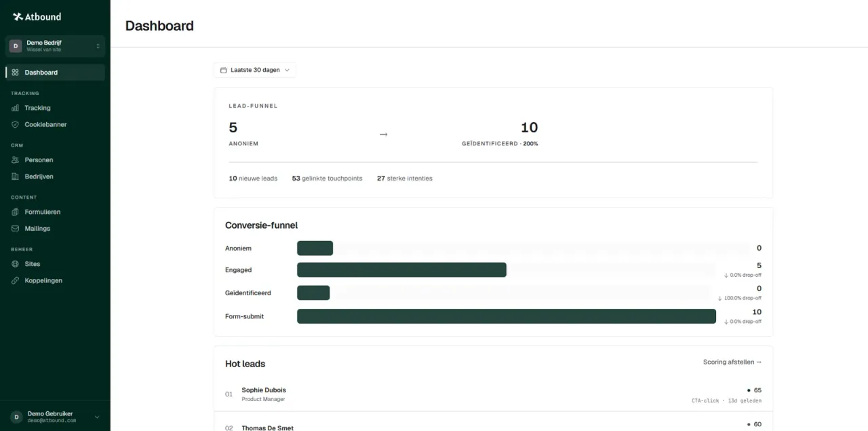Open the Tracking page
Viewport: 868px width, 431px height.
click(x=55, y=108)
